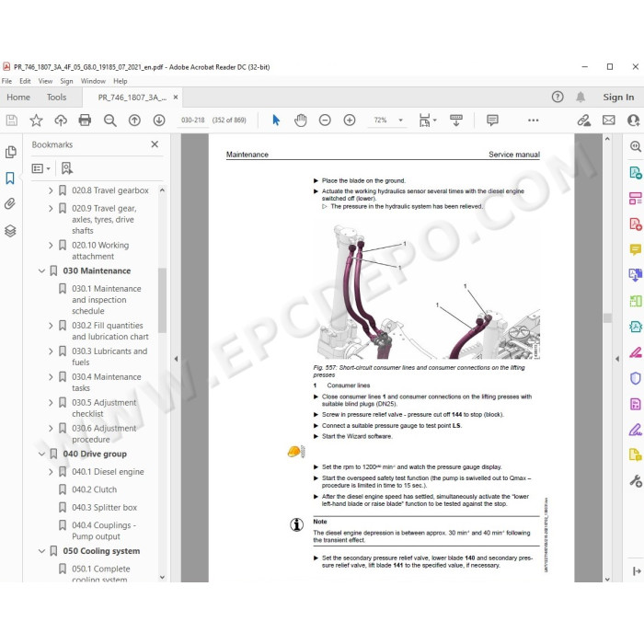This screenshot has height=644, width=644.
Task: Open the Sign menu
Action: point(66,81)
